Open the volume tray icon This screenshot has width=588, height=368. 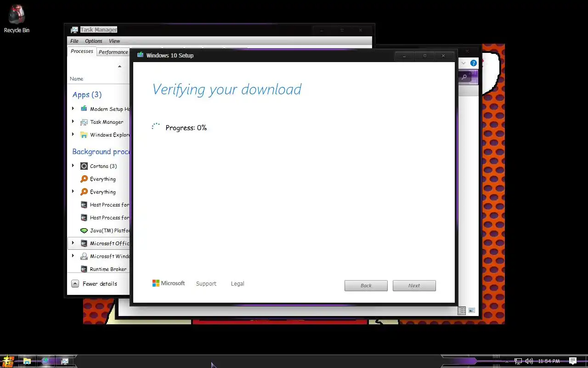(x=529, y=361)
